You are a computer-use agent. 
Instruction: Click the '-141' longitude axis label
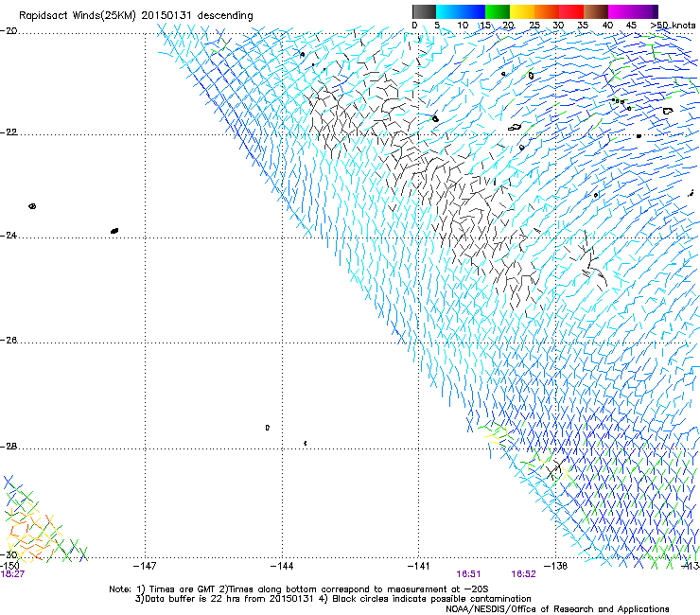coord(419,566)
